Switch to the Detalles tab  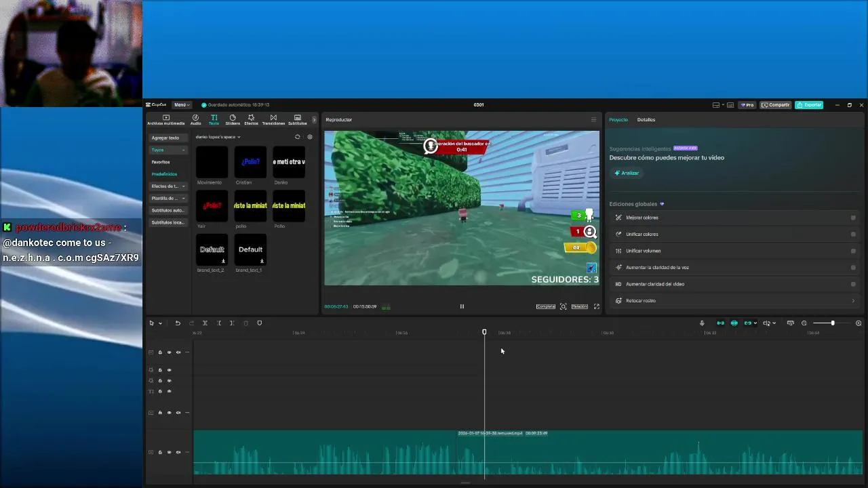tap(646, 120)
